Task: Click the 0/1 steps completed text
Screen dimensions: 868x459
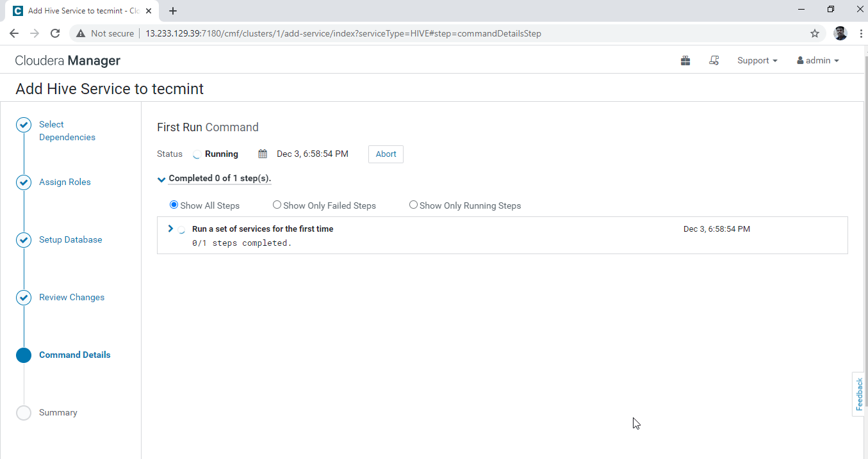Action: click(x=242, y=243)
